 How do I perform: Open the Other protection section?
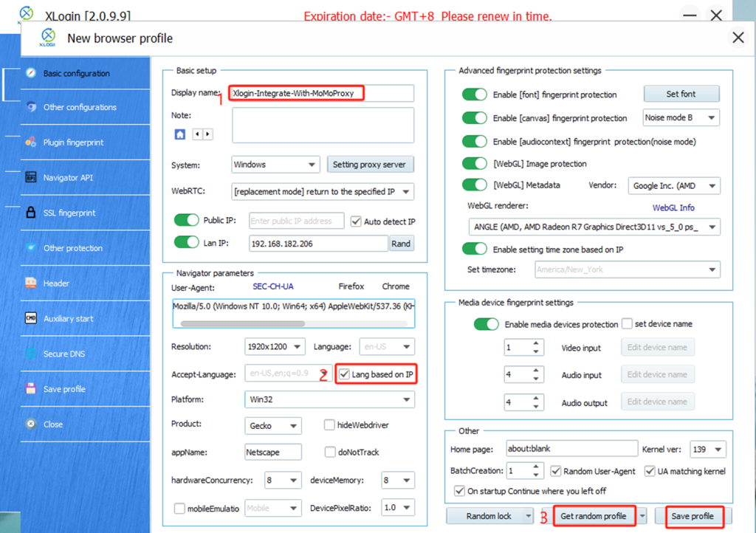coord(72,248)
